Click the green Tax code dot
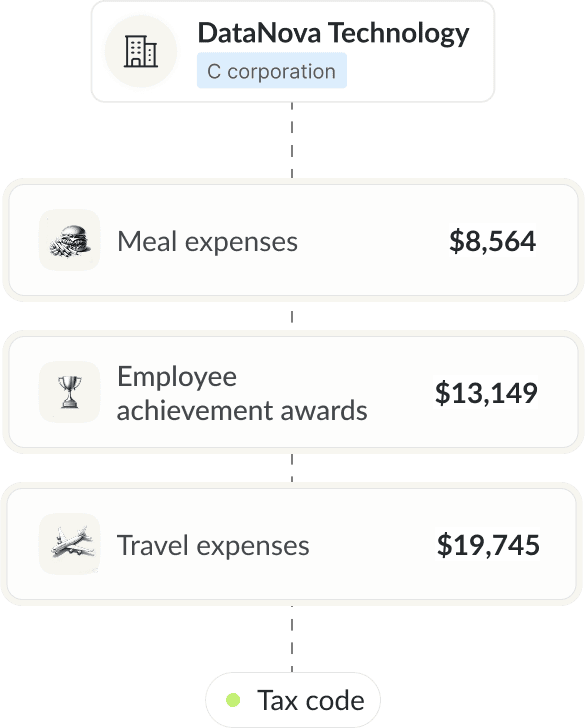585x728 pixels. pyautogui.click(x=233, y=700)
